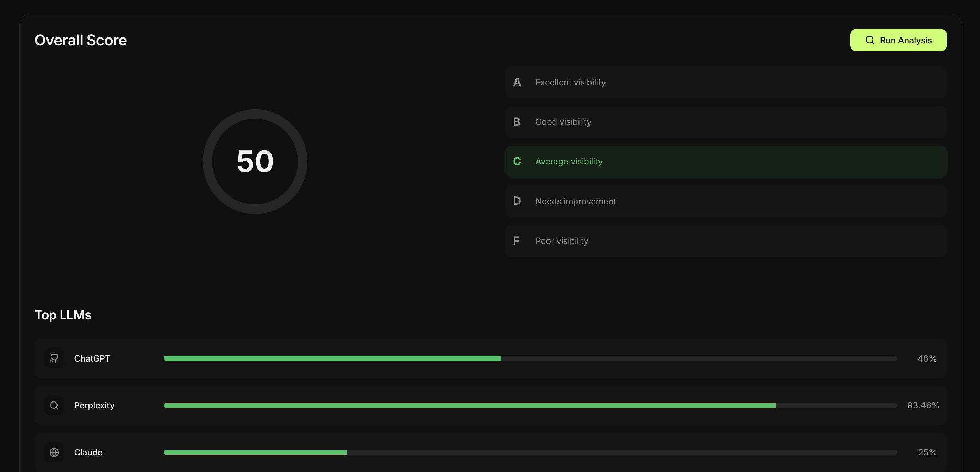Click the Perplexity magnifier icon

click(x=54, y=405)
